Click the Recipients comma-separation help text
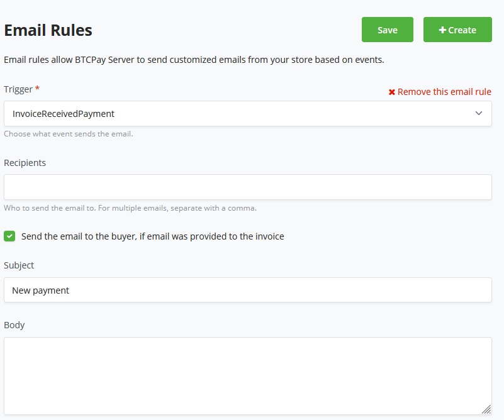504x420 pixels. pos(130,208)
